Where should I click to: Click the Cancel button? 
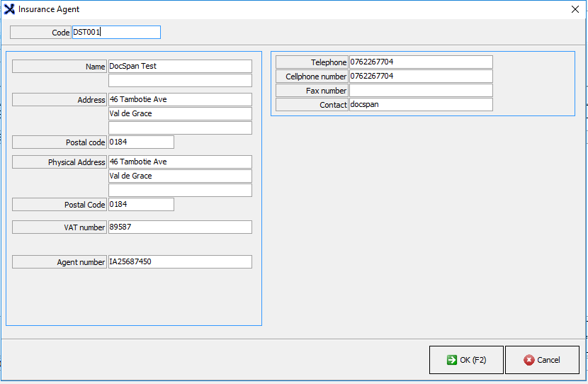(542, 360)
